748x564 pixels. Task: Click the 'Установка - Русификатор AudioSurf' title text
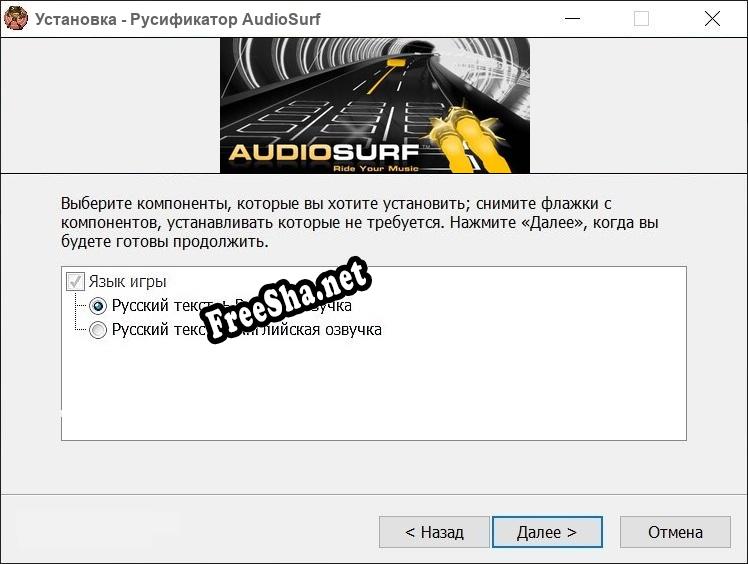click(x=177, y=19)
